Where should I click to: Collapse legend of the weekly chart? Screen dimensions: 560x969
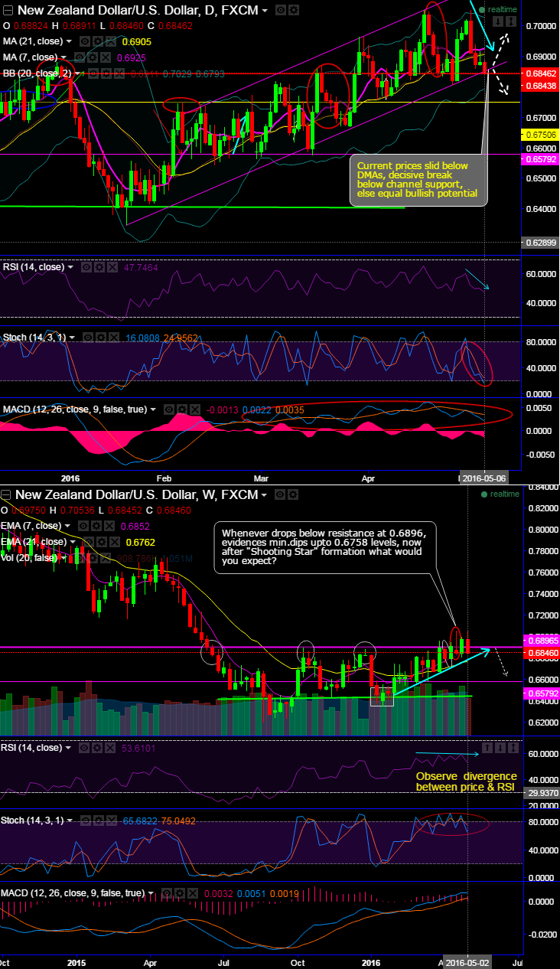click(x=7, y=495)
